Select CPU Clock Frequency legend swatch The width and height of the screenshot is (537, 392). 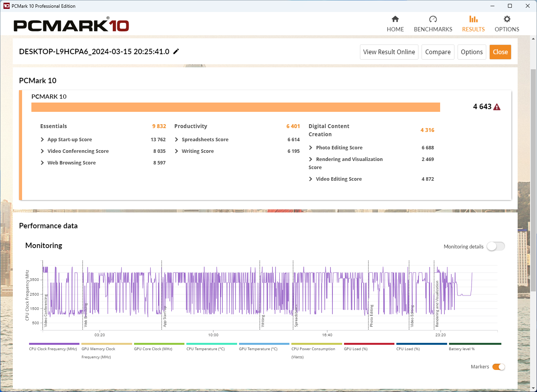[54, 344]
